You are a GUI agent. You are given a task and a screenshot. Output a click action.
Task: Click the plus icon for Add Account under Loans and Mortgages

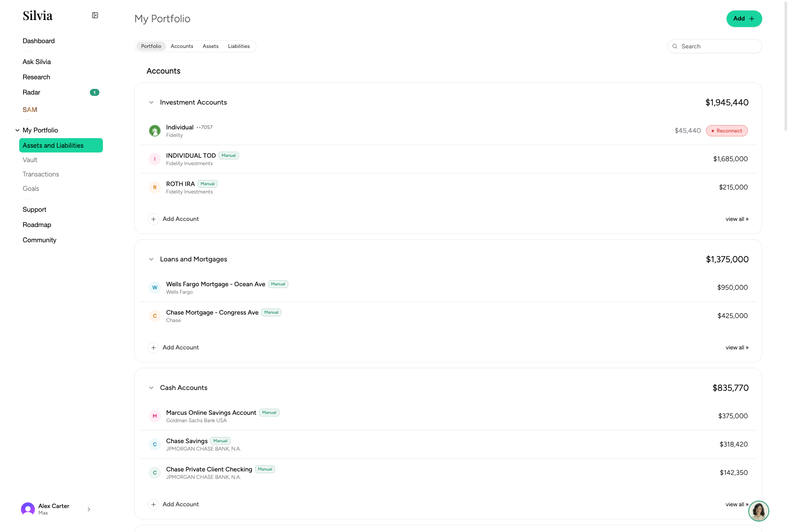coord(154,348)
